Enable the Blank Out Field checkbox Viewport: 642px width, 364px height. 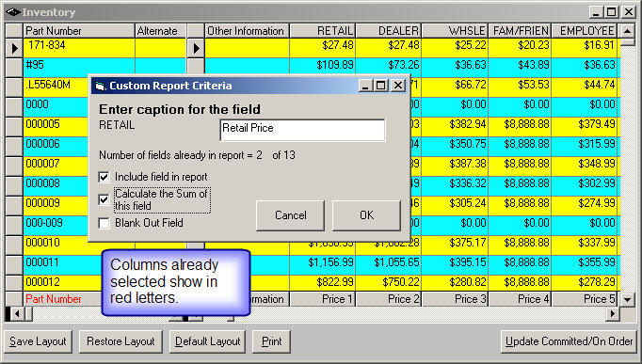click(x=104, y=223)
